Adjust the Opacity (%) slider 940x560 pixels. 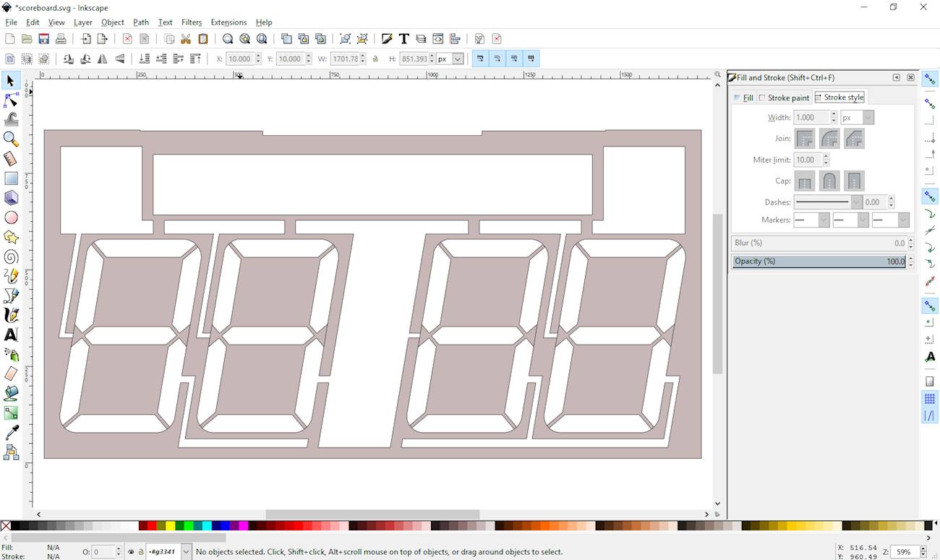click(x=819, y=262)
